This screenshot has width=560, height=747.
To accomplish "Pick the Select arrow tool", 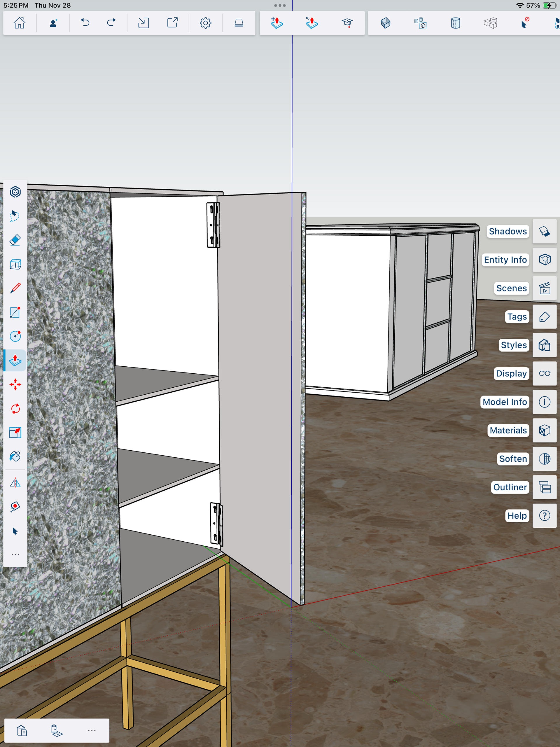I will (15, 531).
